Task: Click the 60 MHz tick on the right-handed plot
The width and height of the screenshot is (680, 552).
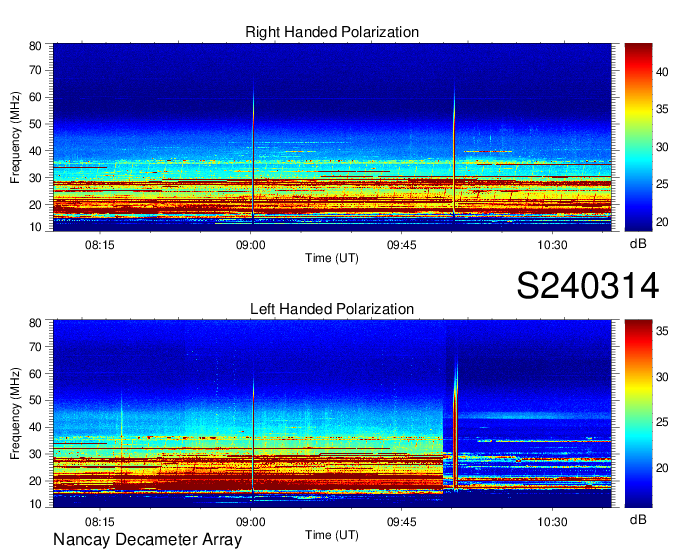Action: [36, 98]
